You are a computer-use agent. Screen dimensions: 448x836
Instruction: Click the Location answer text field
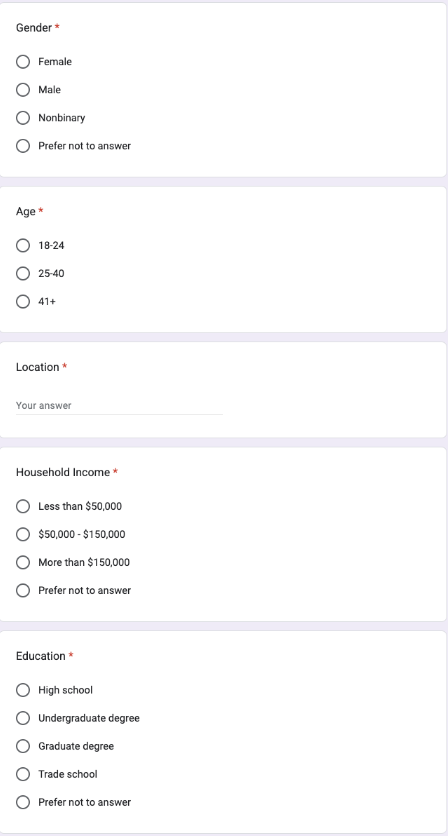pyautogui.click(x=119, y=406)
